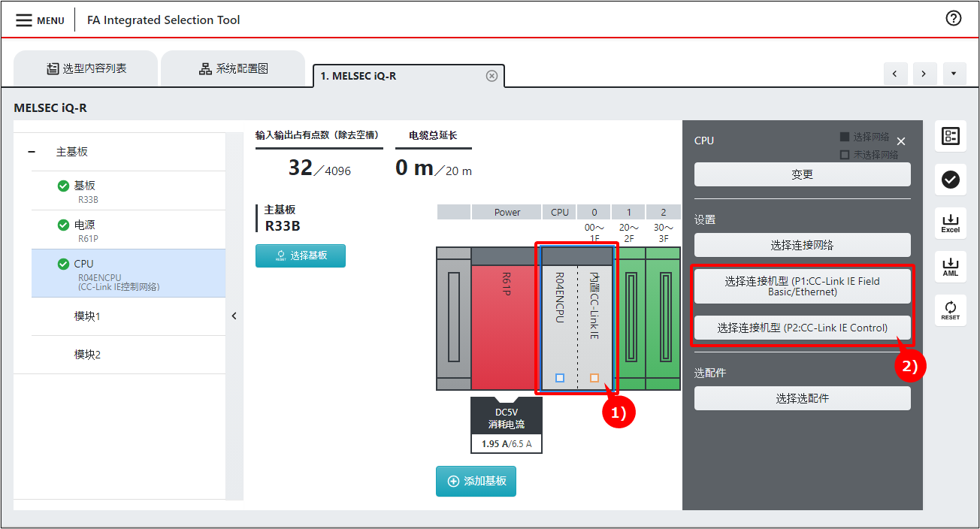Open the hamburger MENU icon

pos(24,20)
